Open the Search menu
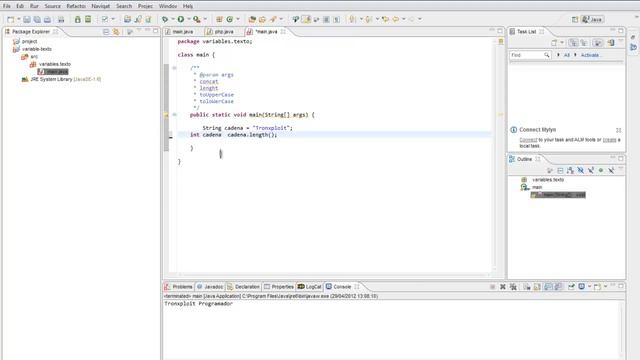The height and width of the screenshot is (360, 640). click(x=124, y=6)
